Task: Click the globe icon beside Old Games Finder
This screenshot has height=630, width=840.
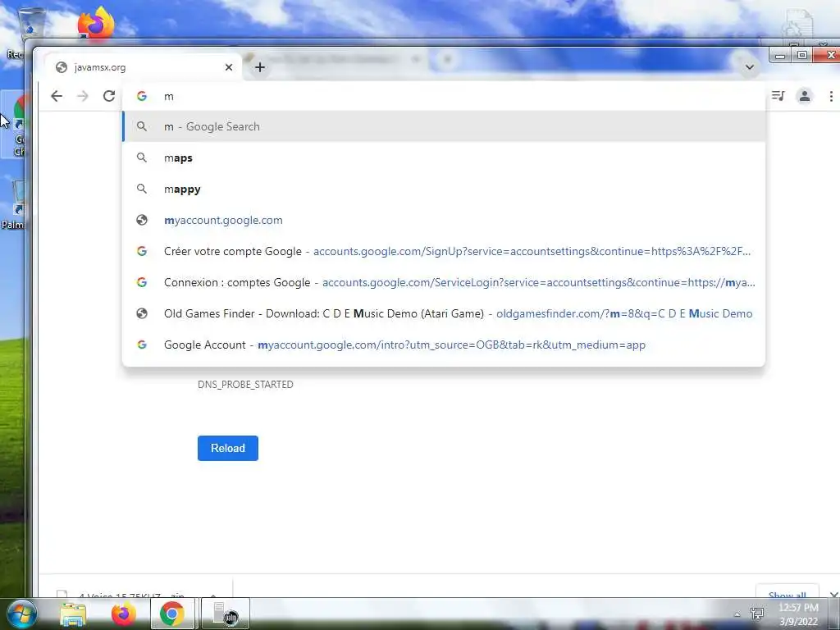Action: pos(141,313)
